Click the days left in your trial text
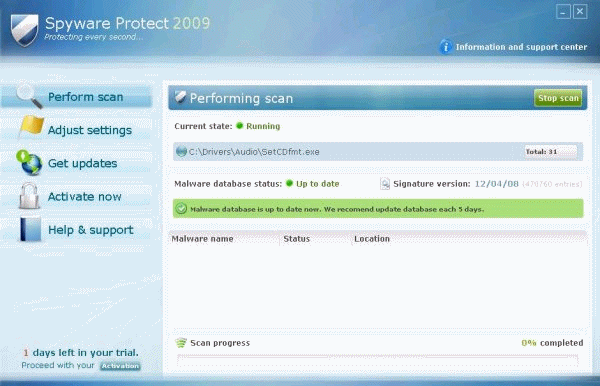 (81, 352)
